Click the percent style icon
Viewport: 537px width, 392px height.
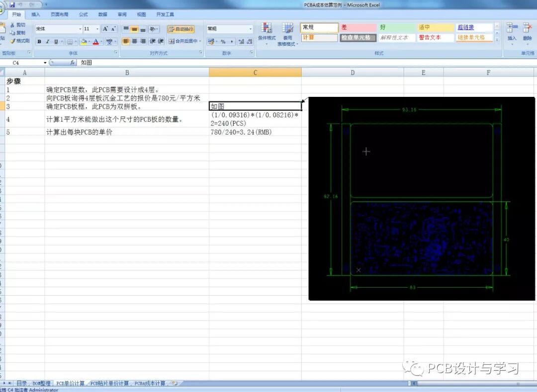tap(223, 42)
